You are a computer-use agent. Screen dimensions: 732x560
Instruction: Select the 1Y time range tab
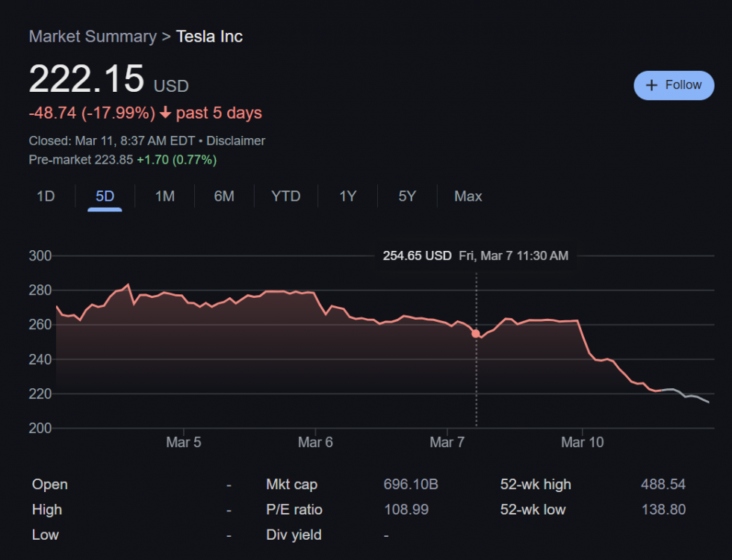click(x=347, y=196)
